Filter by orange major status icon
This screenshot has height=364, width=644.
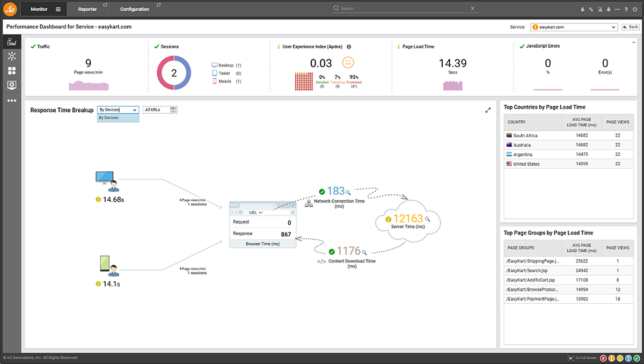click(612, 358)
